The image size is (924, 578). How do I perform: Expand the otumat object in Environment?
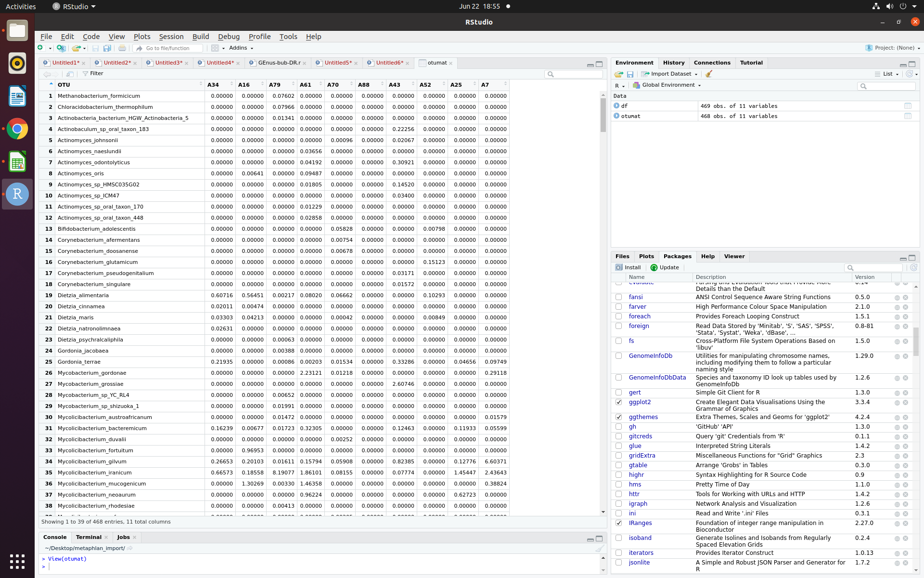click(616, 116)
